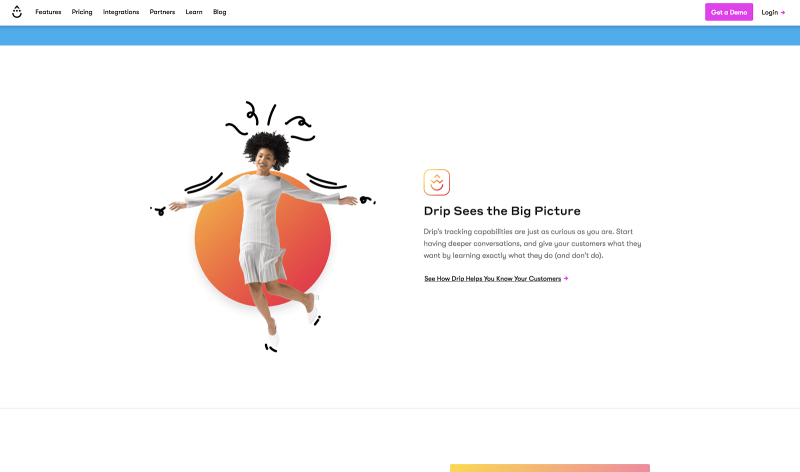Go to the Pricing page
Screen dimensions: 800x472
click(x=82, y=12)
